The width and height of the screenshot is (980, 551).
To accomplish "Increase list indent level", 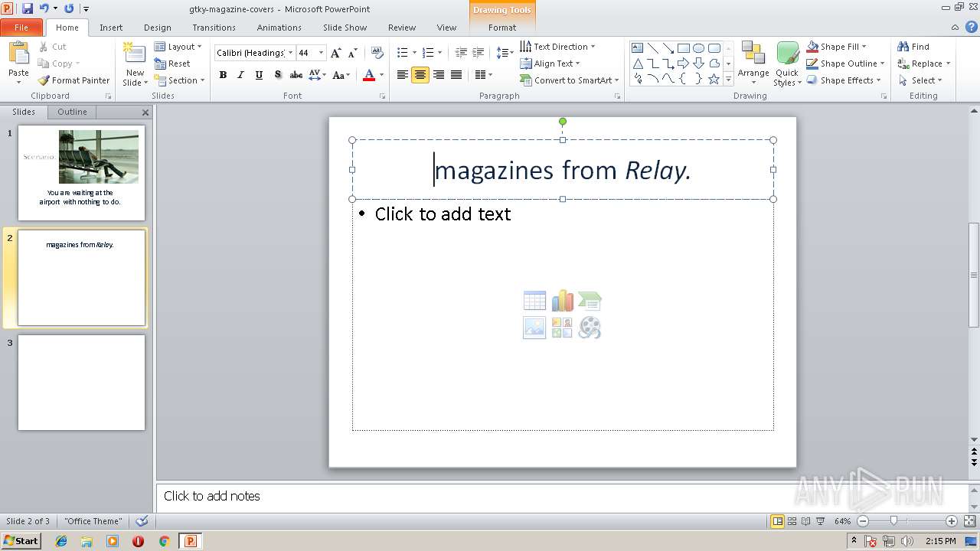I will (479, 53).
